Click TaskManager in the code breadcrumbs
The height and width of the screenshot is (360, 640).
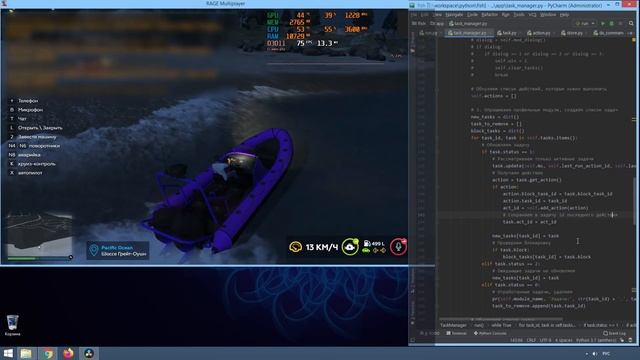click(453, 325)
